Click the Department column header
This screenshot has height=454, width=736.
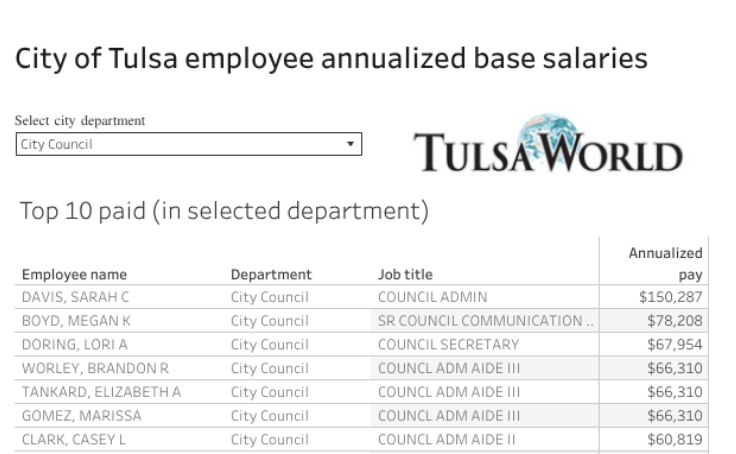[x=271, y=274]
